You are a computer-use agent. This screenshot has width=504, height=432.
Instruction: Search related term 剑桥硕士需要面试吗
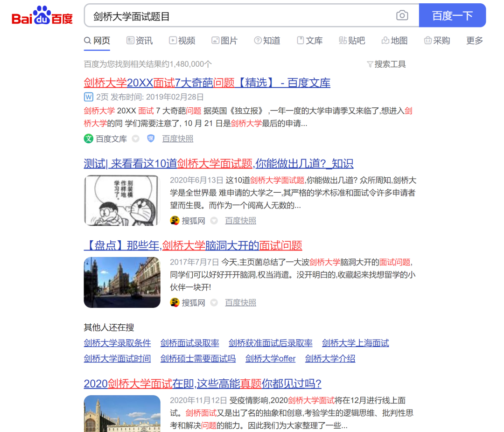click(198, 358)
